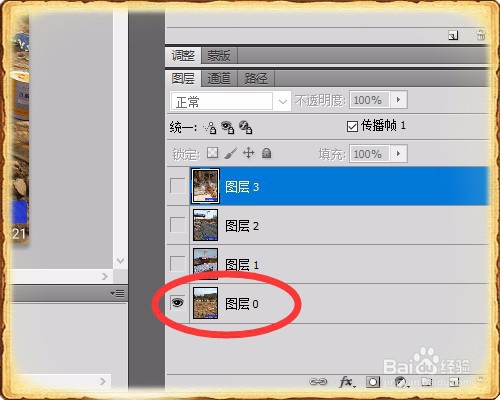Add a layer mask with mask icon
The width and height of the screenshot is (500, 400).
(x=373, y=382)
